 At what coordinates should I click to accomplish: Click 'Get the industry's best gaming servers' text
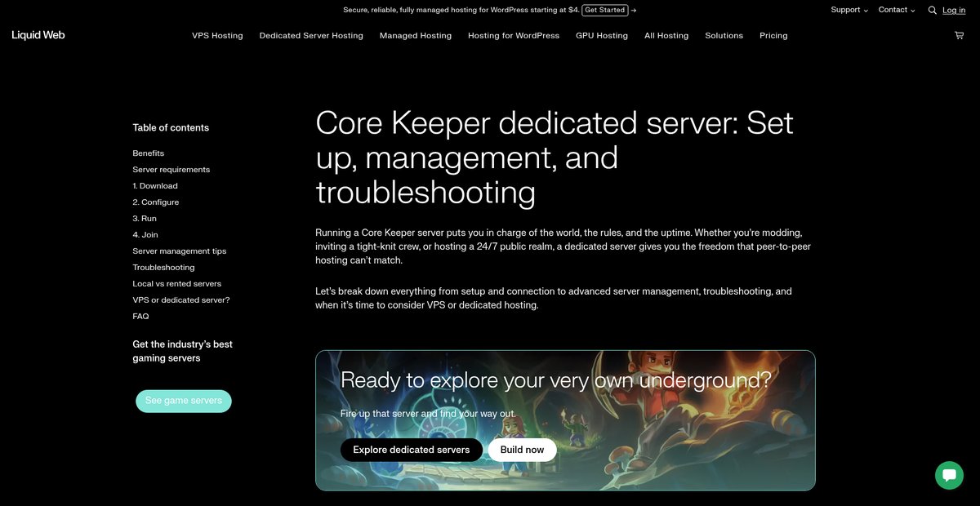coord(183,351)
